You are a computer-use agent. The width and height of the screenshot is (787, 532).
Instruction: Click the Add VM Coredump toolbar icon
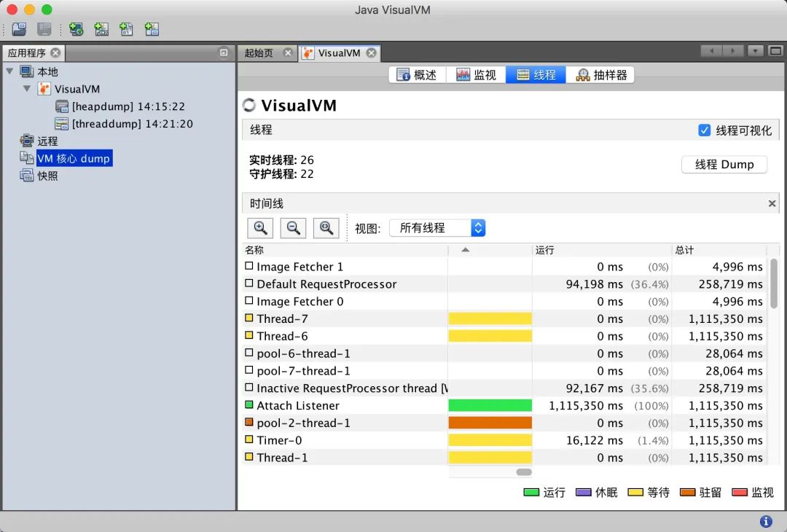126,29
